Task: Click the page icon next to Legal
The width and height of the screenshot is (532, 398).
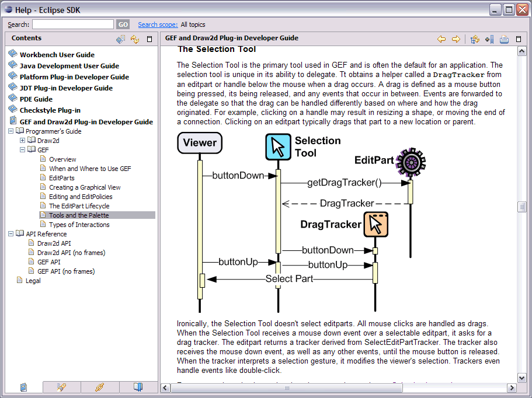Action: pyautogui.click(x=20, y=280)
